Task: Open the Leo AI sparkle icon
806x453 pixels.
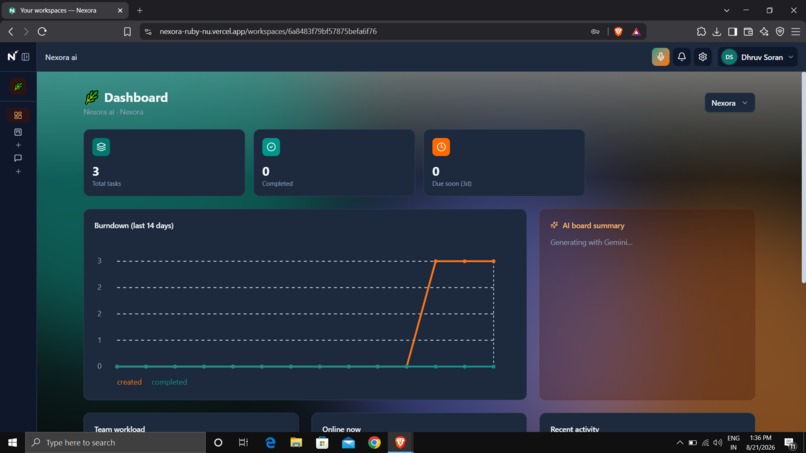Action: click(x=764, y=31)
